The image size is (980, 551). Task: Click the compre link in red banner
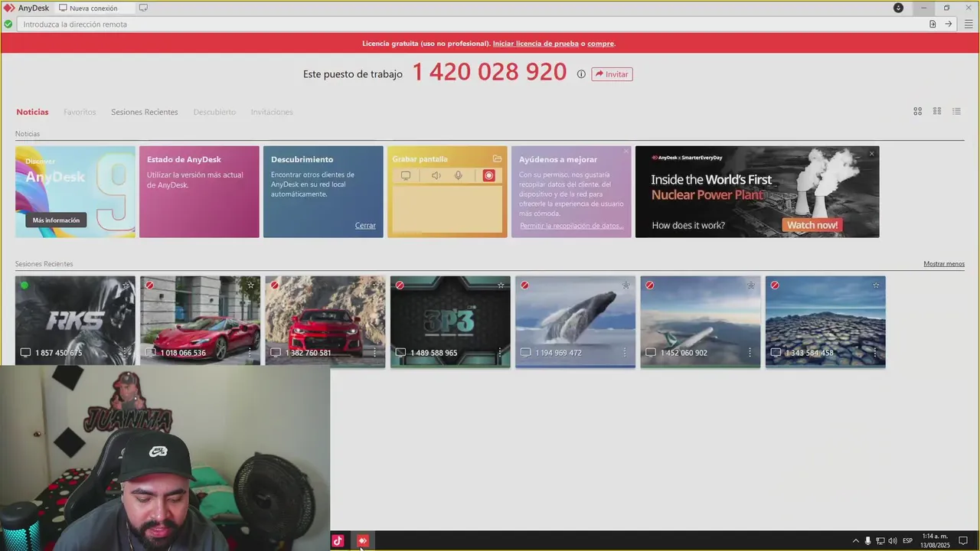(x=600, y=44)
